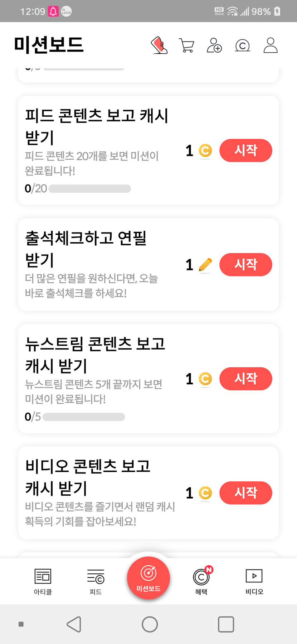Tap the coin icon on feed mission
297x644 pixels.
point(205,151)
